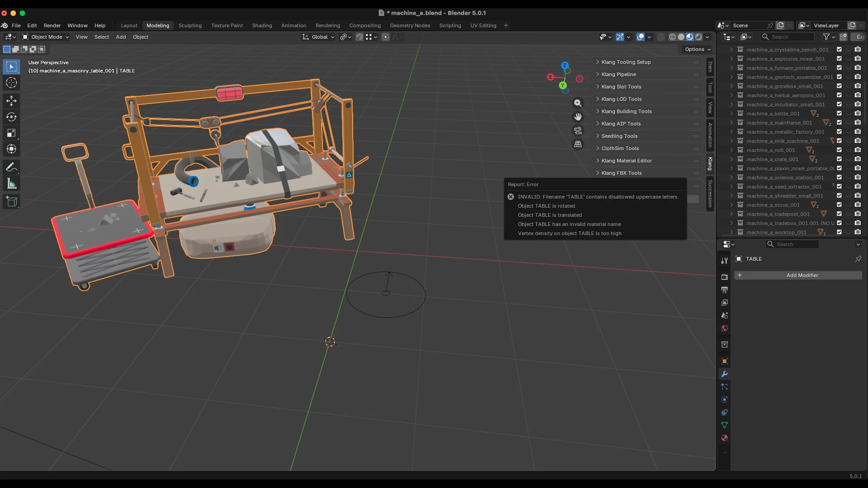
Task: Open the Options dropdown in viewport
Action: (x=697, y=49)
